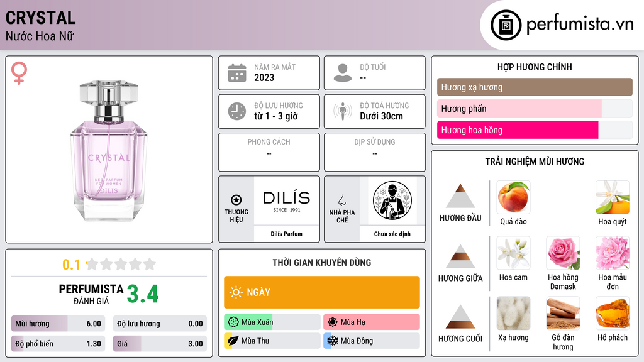Select the Ngày recommended time bar
The width and height of the screenshot is (644, 362).
pos(321,292)
